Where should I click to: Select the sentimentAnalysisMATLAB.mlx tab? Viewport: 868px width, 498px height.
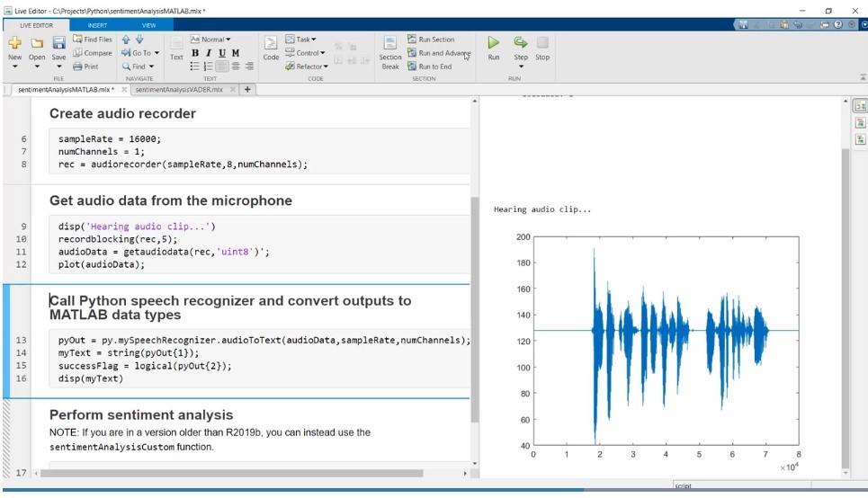(66, 89)
